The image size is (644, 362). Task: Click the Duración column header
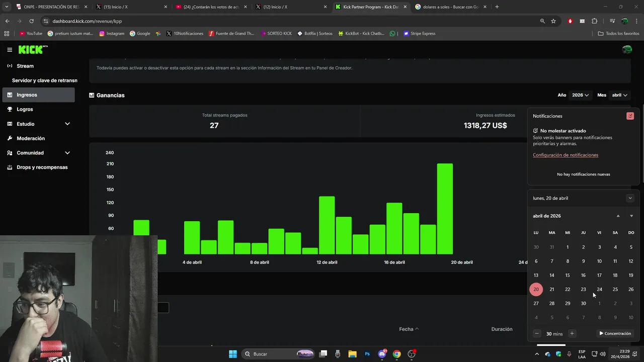point(502,329)
